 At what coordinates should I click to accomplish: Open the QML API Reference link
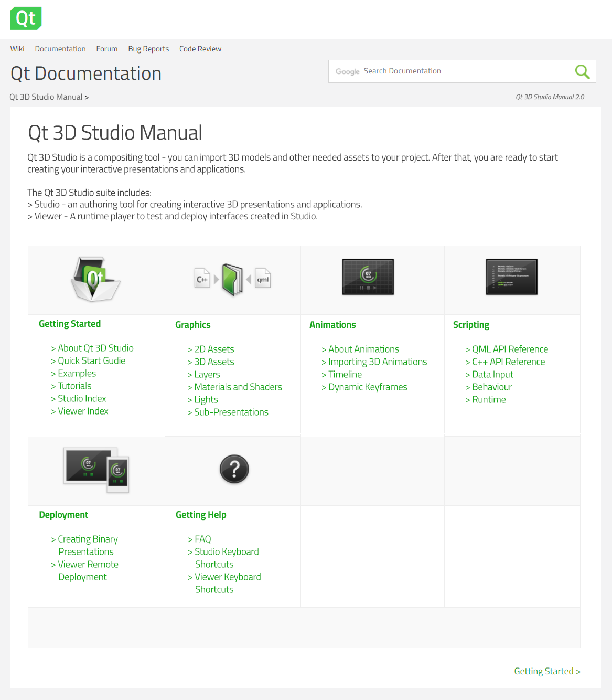click(510, 349)
